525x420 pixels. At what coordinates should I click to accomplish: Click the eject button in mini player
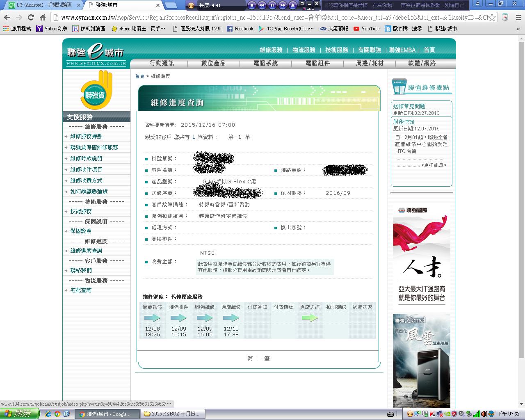[293, 5]
